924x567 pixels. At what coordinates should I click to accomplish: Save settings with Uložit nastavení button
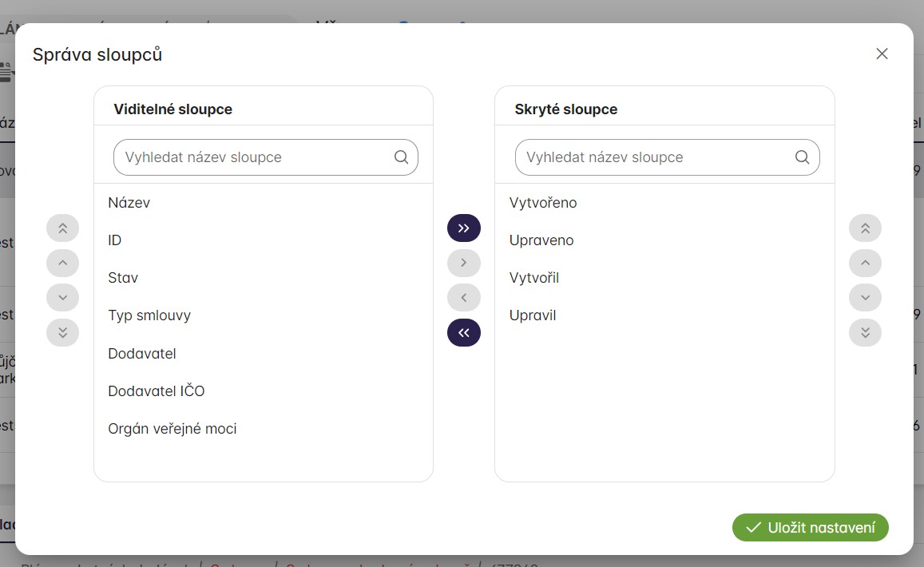coord(811,528)
